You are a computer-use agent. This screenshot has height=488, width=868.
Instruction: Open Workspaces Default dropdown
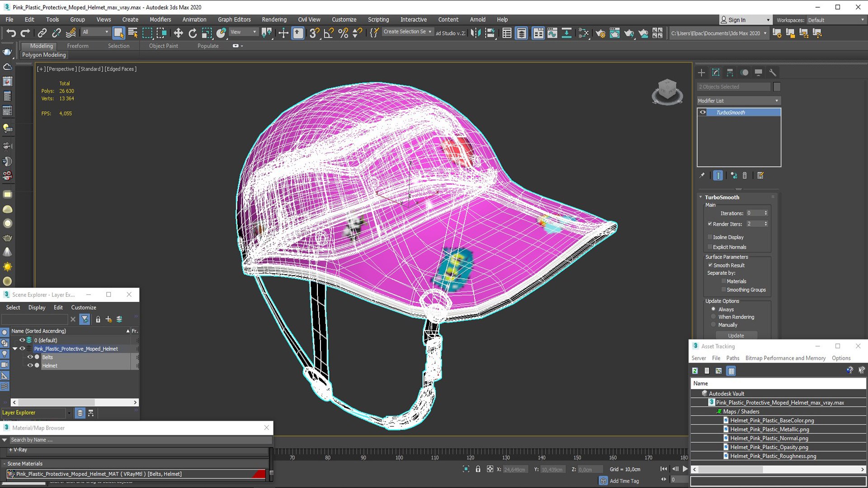(836, 20)
